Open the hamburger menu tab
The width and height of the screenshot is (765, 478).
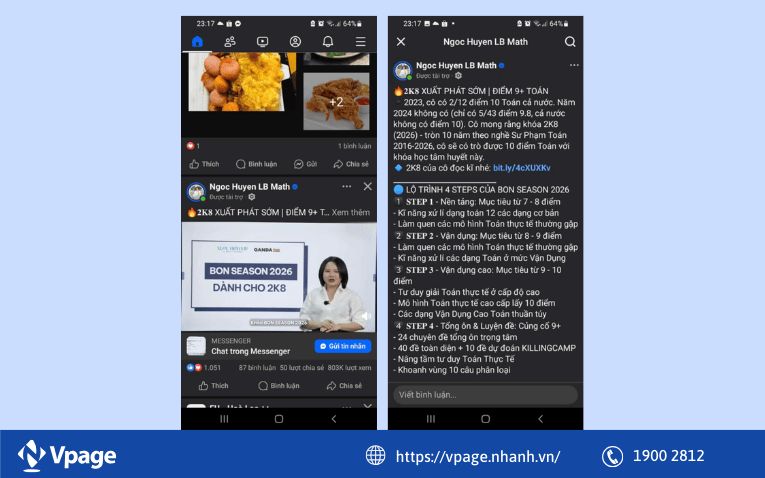[361, 42]
